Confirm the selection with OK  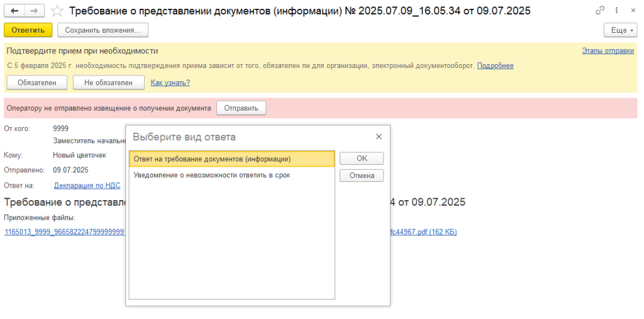361,159
